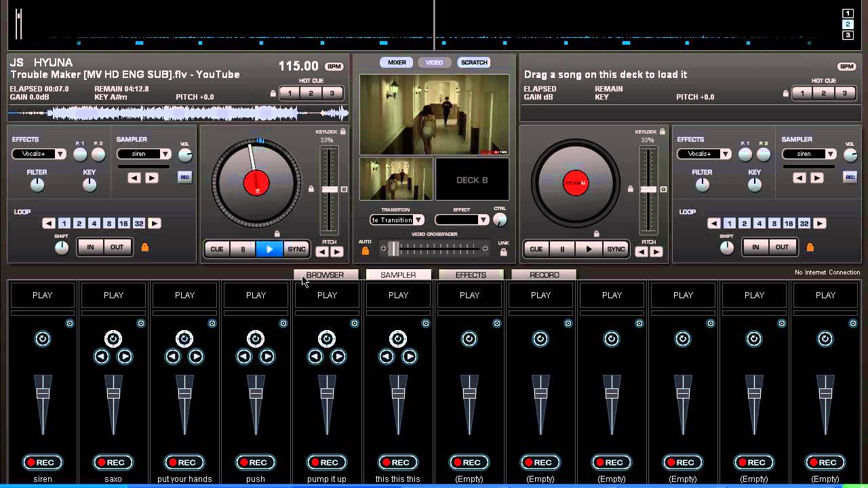Switch to the BROWSER tab

click(325, 274)
